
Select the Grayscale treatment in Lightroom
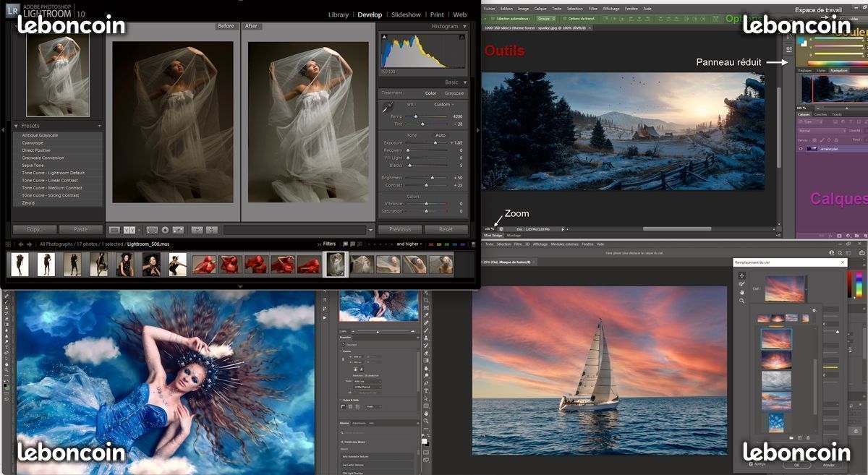click(x=454, y=93)
